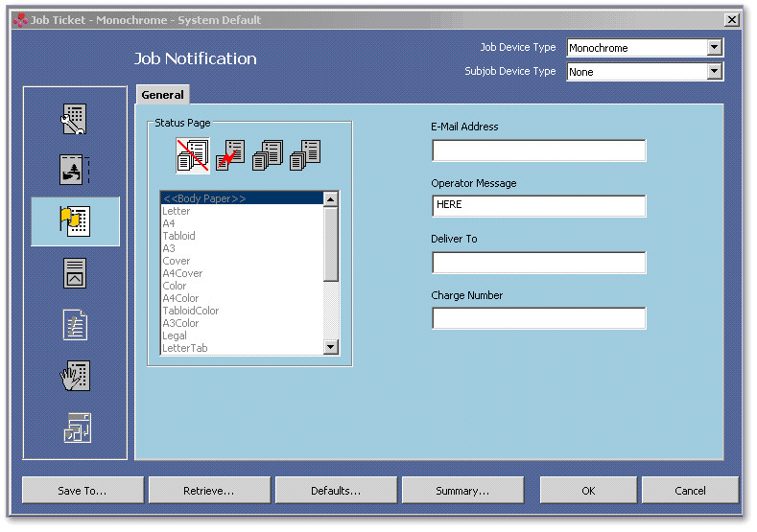Open the stacked pages with arrows sidebar icon
The height and width of the screenshot is (532, 757).
click(x=75, y=428)
